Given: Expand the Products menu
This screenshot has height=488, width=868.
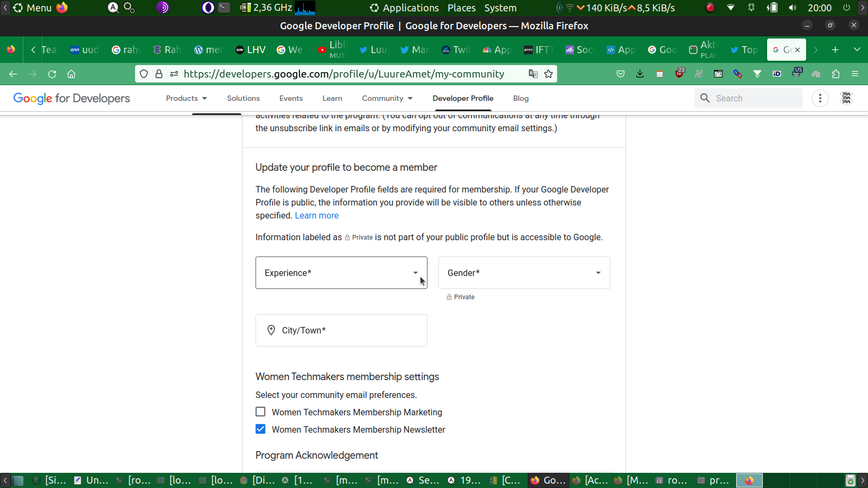Looking at the screenshot, I should tap(187, 98).
